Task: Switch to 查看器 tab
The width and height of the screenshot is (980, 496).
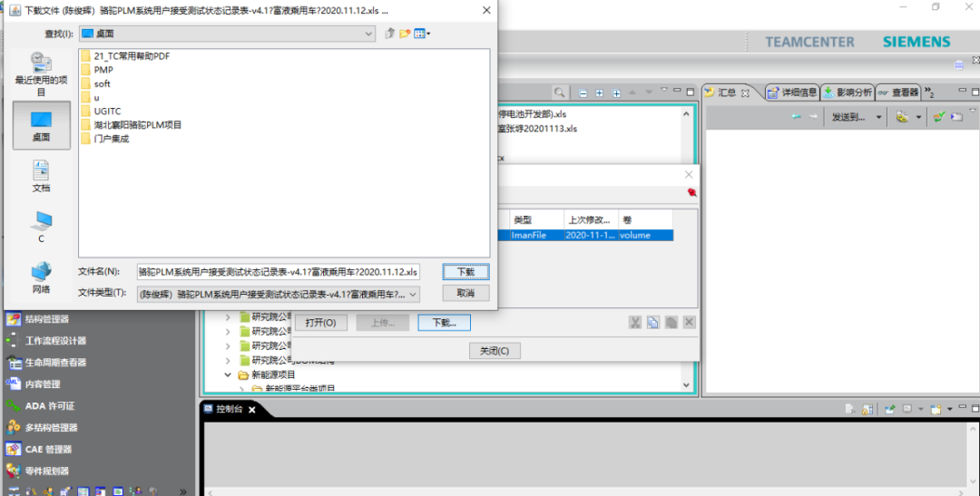Action: click(898, 92)
